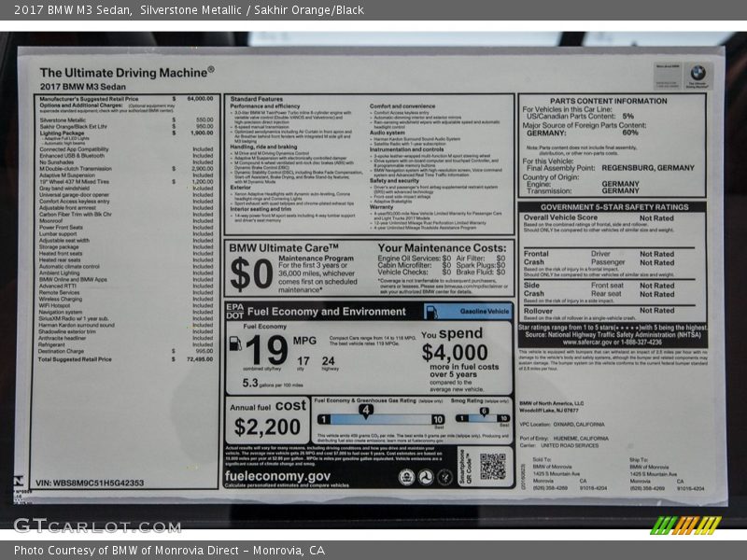Click the 'Total Suggested Retail Price' line
747x560 pixels.
(x=126, y=359)
